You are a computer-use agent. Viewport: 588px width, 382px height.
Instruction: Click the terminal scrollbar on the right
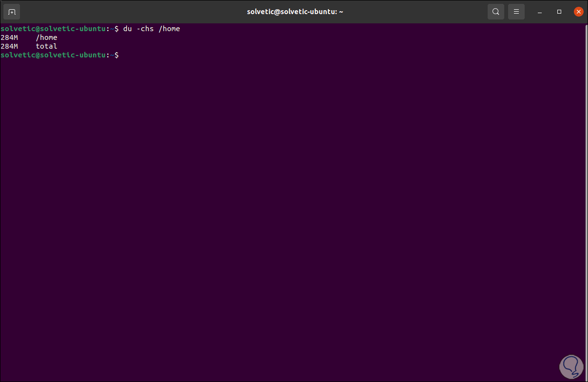coord(586,195)
